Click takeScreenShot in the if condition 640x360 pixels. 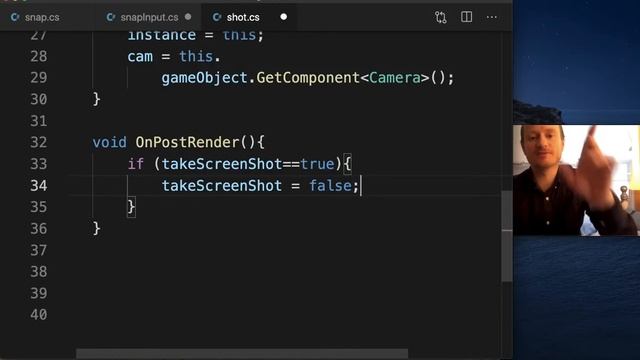pyautogui.click(x=222, y=164)
